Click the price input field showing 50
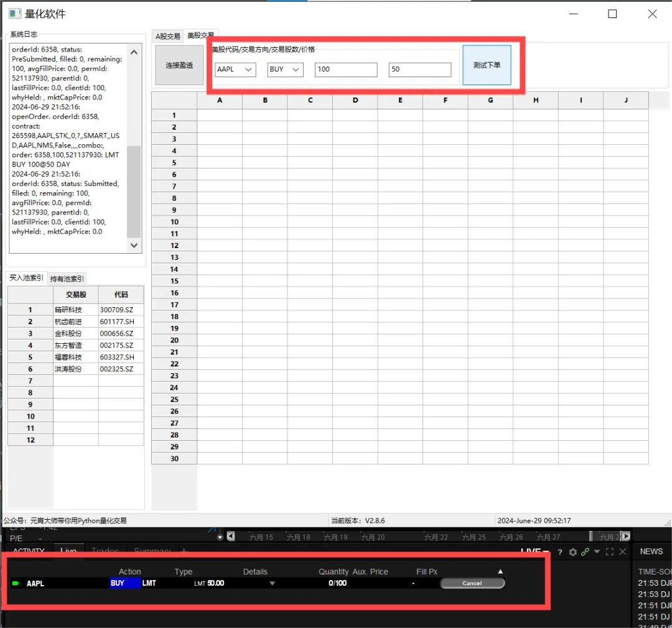Screen dimensions: 672x628 [419, 70]
